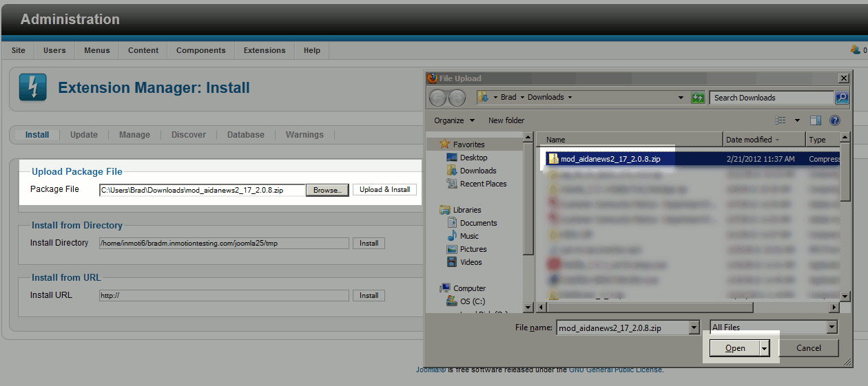This screenshot has height=386, width=868.
Task: Open the Users menu
Action: pyautogui.click(x=54, y=50)
